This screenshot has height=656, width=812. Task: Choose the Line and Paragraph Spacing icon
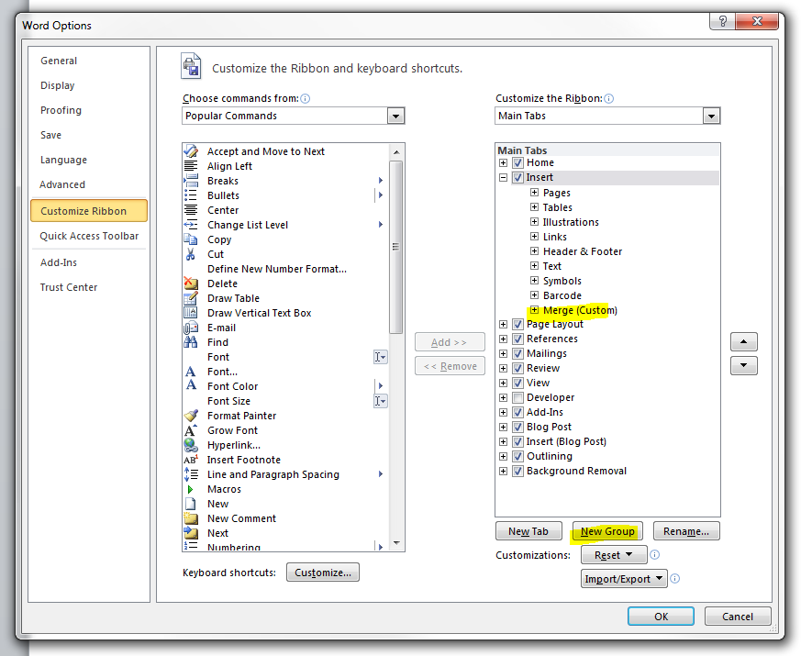(x=191, y=474)
